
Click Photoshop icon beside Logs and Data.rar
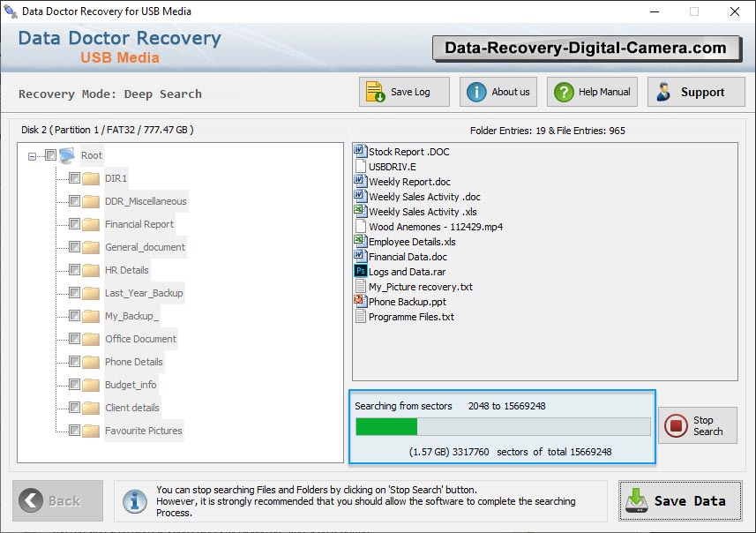(x=360, y=271)
